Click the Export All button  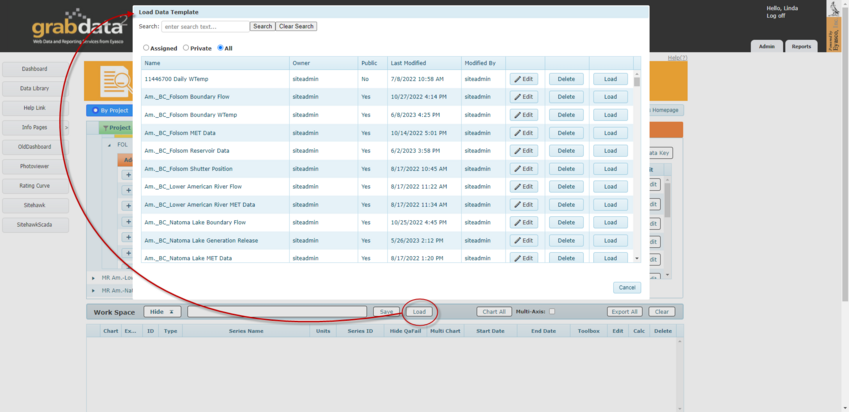tap(624, 312)
